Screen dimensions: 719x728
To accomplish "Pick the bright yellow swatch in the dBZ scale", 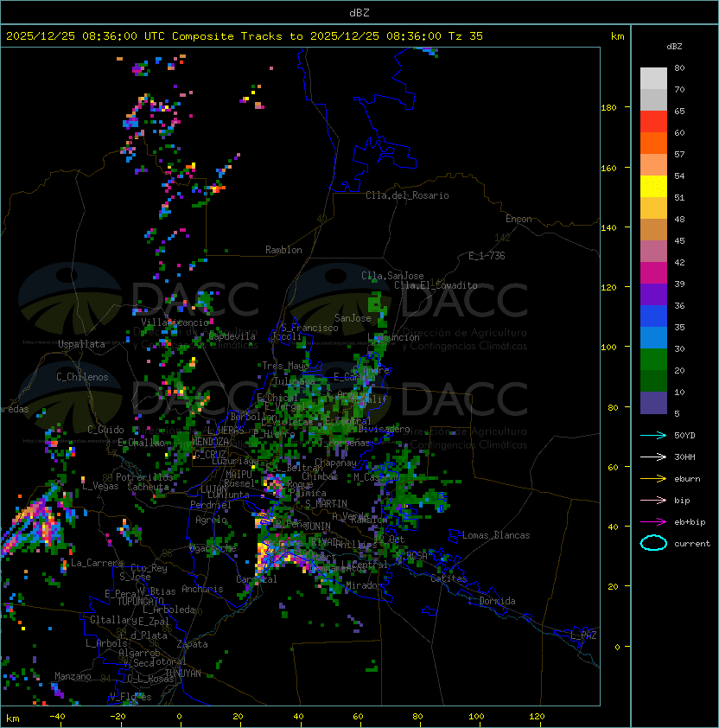I will coord(653,187).
